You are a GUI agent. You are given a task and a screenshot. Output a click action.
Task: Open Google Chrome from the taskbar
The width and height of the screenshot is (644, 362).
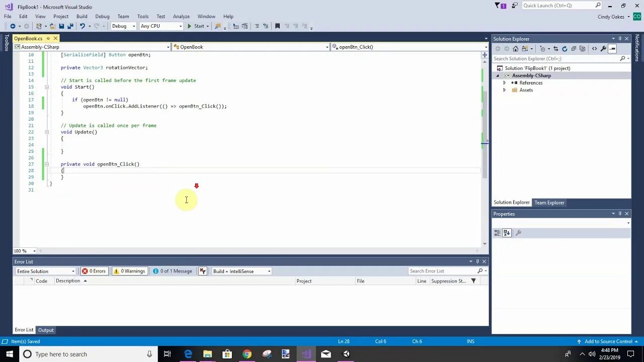click(x=247, y=354)
